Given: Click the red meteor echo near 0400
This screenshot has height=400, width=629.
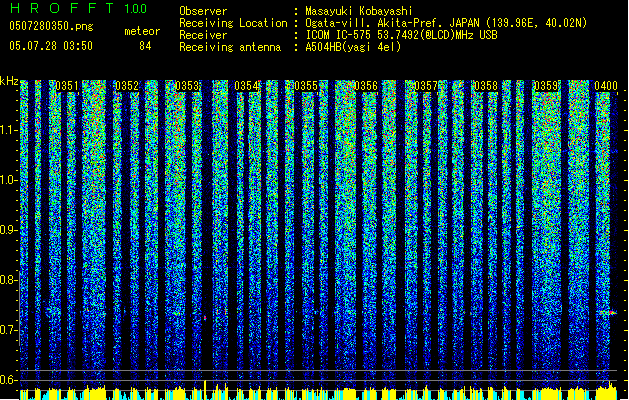Looking at the screenshot, I should (611, 312).
